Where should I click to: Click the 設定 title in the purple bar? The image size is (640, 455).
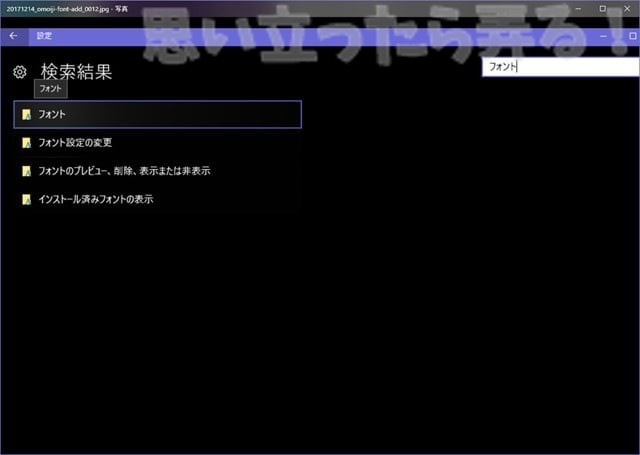point(44,35)
